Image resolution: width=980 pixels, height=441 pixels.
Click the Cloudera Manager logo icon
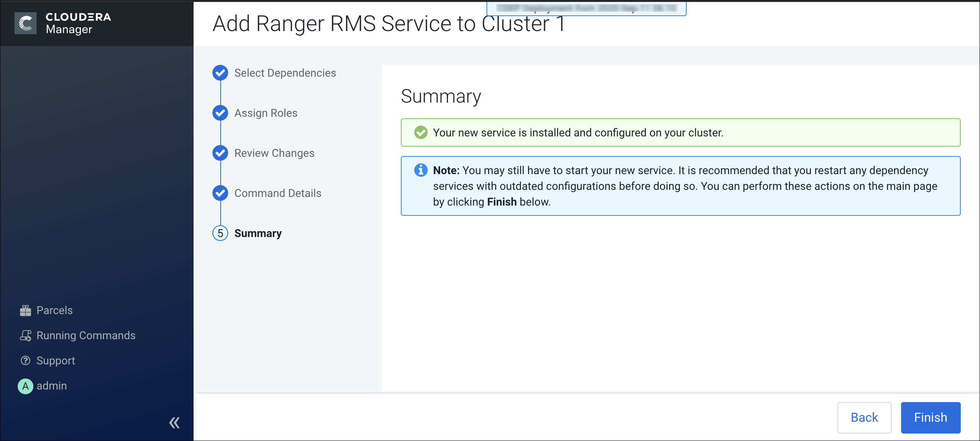coord(26,23)
